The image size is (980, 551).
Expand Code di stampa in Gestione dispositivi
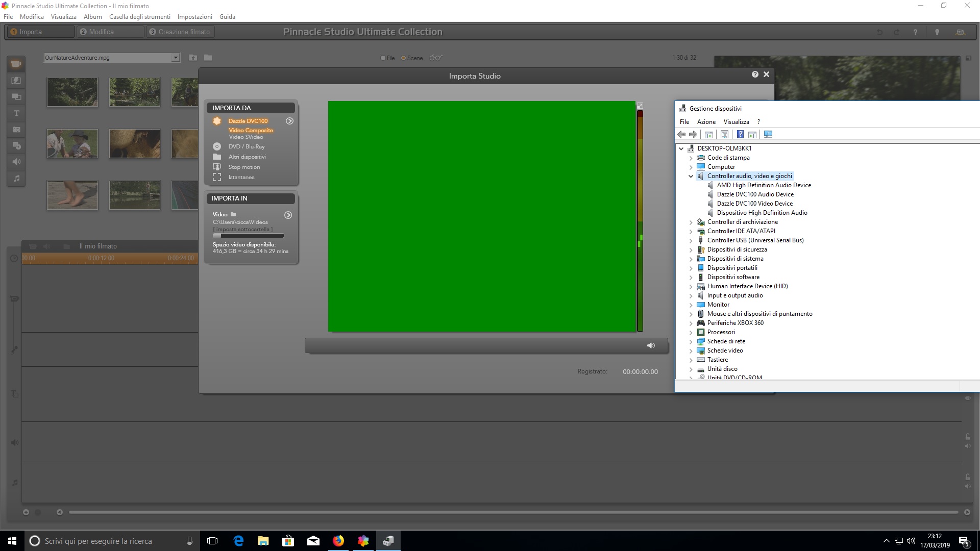(691, 158)
